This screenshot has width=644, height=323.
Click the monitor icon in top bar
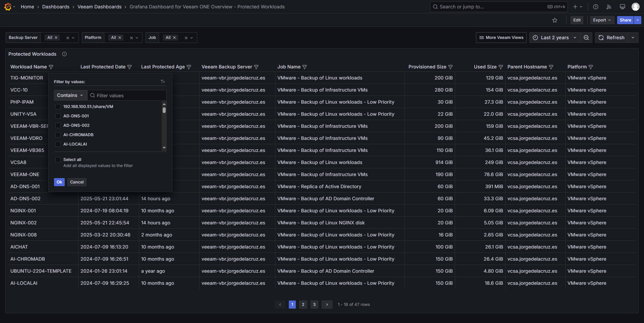[623, 7]
